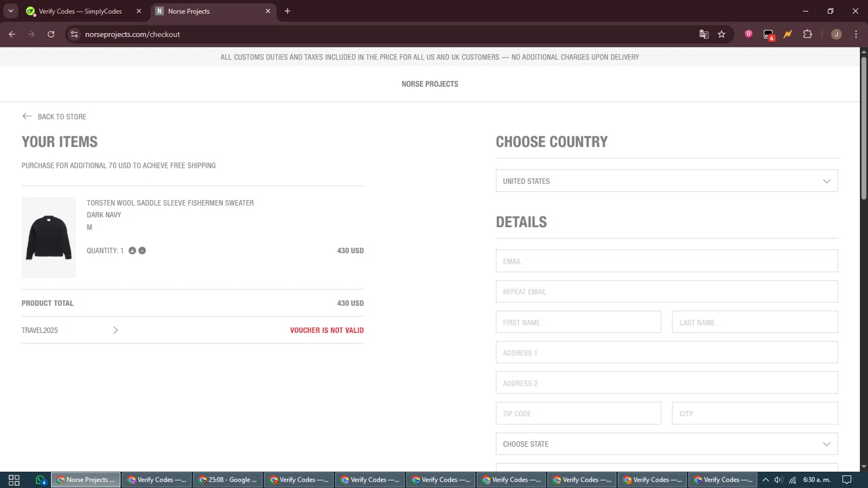Viewport: 868px width, 488px height.
Task: Open the Chrome profile avatar
Action: (x=836, y=34)
